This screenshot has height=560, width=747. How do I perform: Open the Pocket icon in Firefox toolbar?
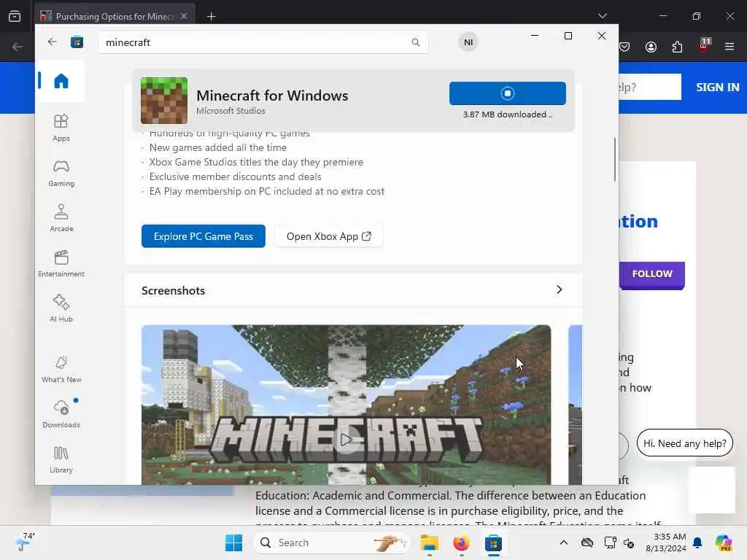[x=624, y=47]
